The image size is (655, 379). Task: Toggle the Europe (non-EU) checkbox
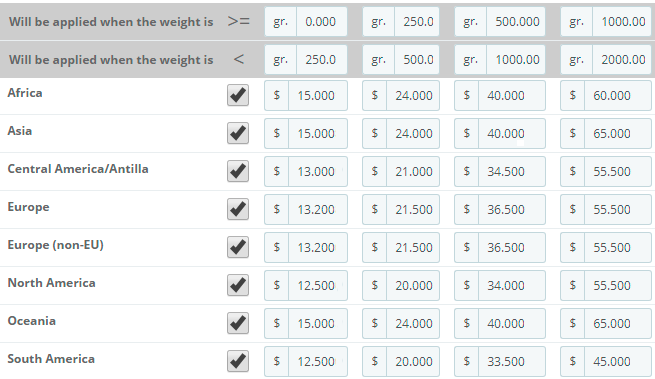[238, 247]
